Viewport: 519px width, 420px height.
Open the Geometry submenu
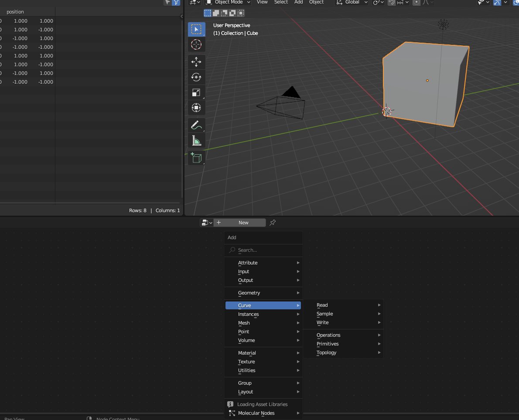[x=263, y=293]
